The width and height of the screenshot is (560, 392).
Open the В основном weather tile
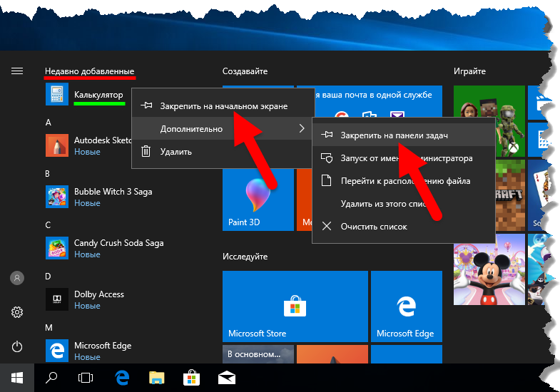click(258, 354)
